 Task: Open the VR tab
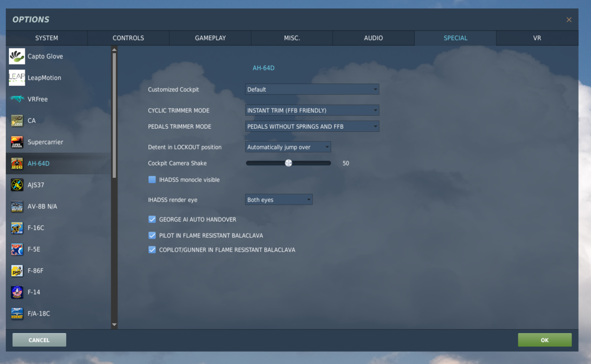tap(537, 38)
